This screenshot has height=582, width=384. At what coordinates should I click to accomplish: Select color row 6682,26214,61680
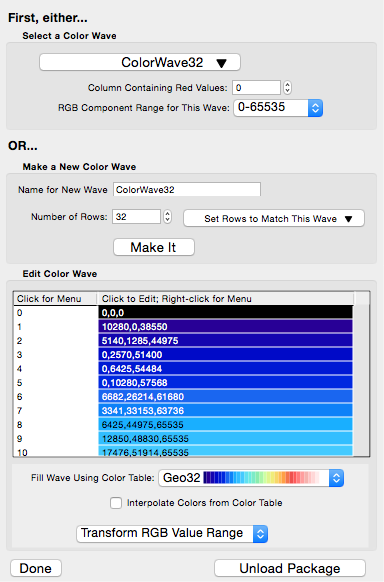pos(226,396)
